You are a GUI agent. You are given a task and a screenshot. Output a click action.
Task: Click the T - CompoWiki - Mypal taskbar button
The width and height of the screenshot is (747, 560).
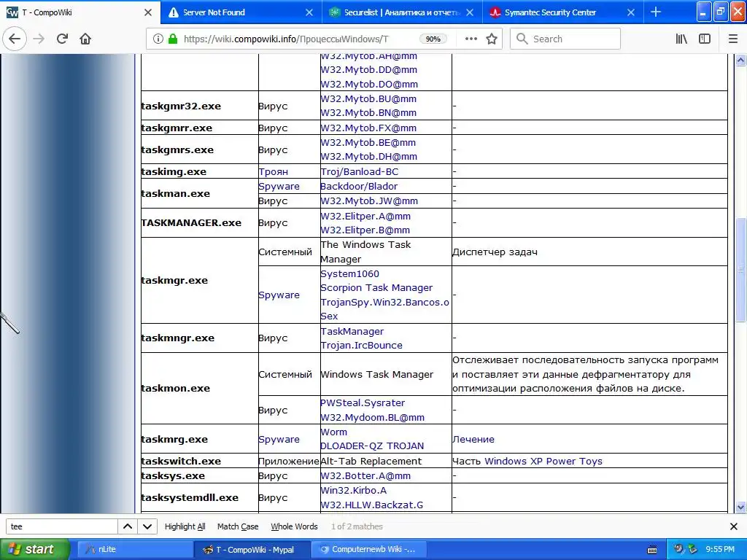tap(252, 549)
